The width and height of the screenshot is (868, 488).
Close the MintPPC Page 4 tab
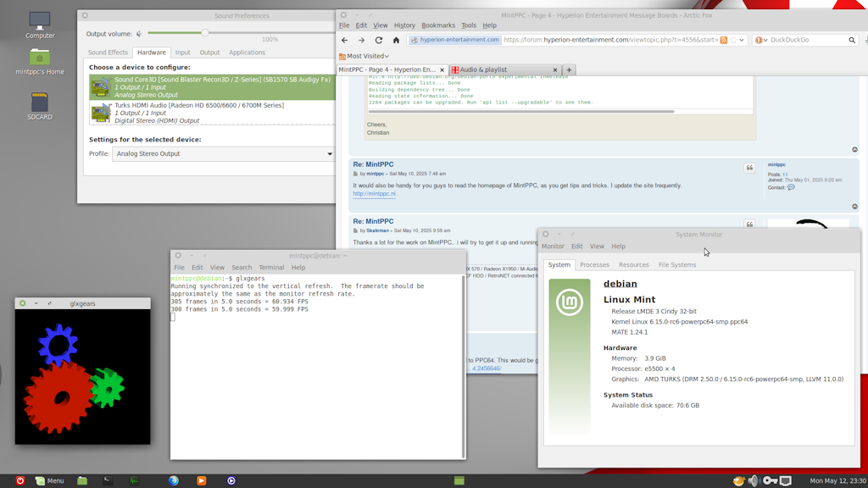(x=442, y=69)
